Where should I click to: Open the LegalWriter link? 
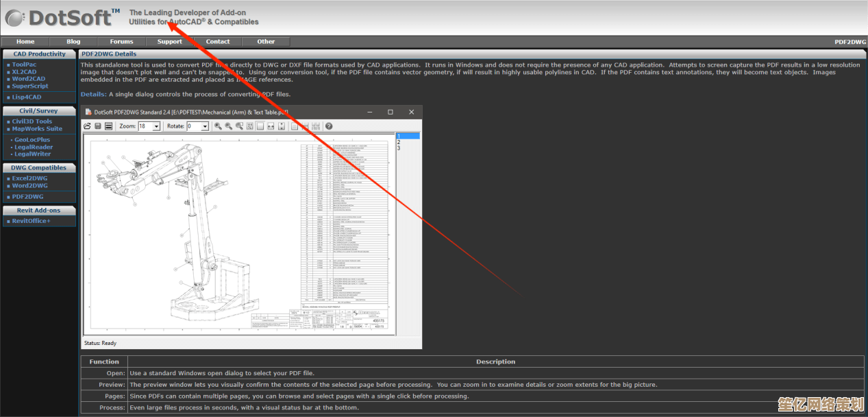[33, 154]
